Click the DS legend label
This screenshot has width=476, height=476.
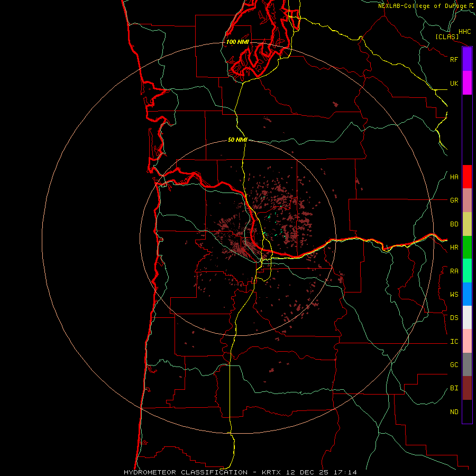[454, 318]
